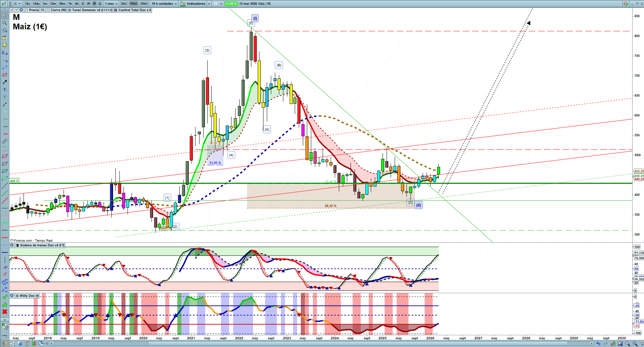The width and height of the screenshot is (644, 347).
Task: Select the cursor pointer tool
Action: pyautogui.click(x=5, y=15)
